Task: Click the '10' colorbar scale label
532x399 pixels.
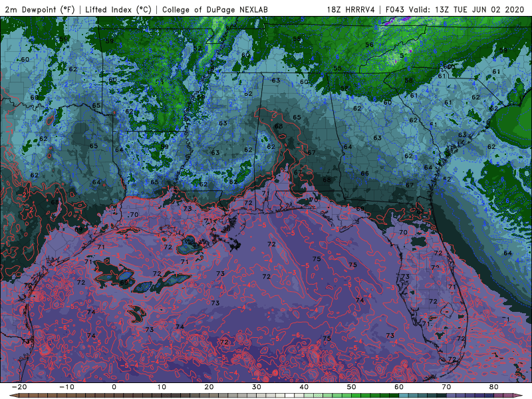Action: pos(162,387)
